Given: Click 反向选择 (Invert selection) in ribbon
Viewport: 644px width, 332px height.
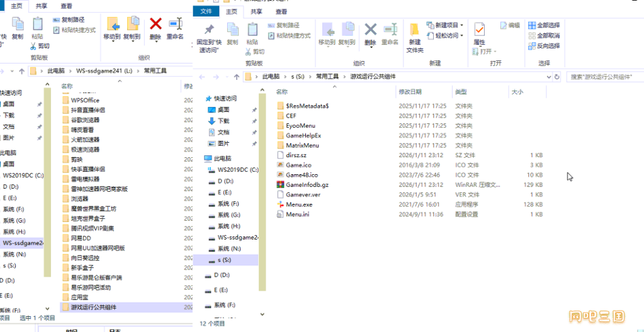Looking at the screenshot, I should coord(545,46).
